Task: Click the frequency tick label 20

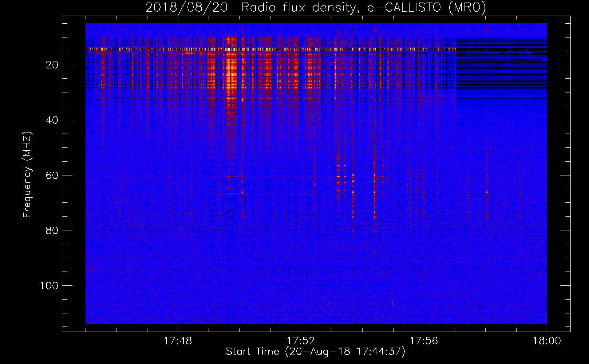Action: click(x=52, y=65)
